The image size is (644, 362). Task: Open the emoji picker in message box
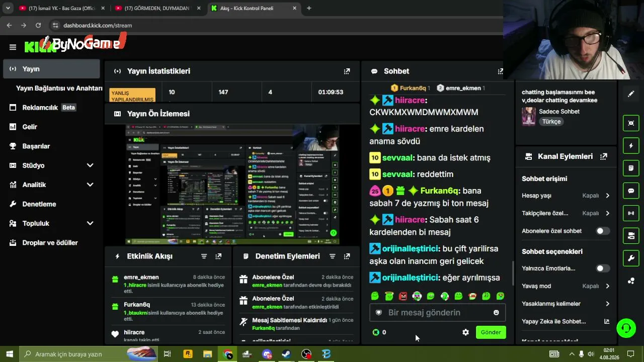click(496, 313)
